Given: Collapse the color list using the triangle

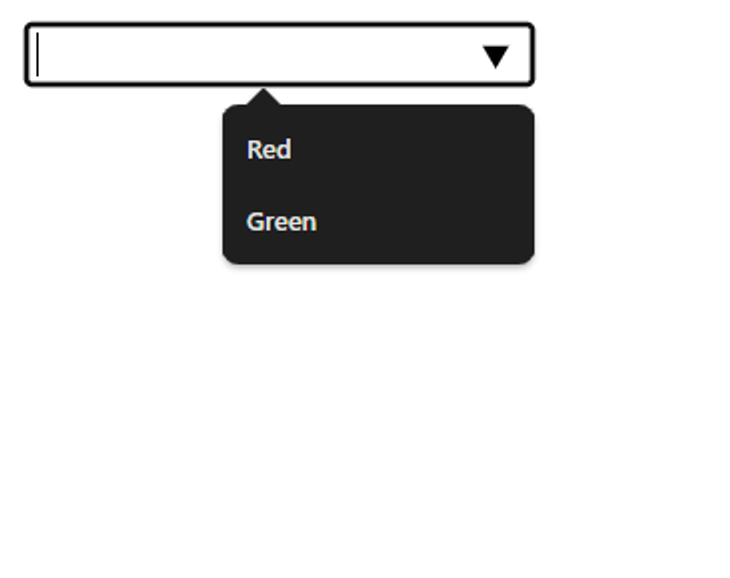Looking at the screenshot, I should [495, 57].
